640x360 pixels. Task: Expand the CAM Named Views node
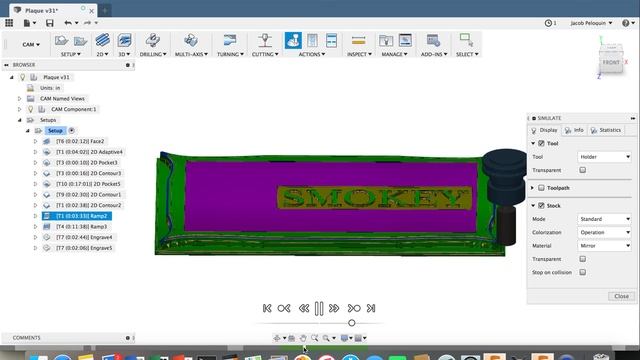pos(19,98)
